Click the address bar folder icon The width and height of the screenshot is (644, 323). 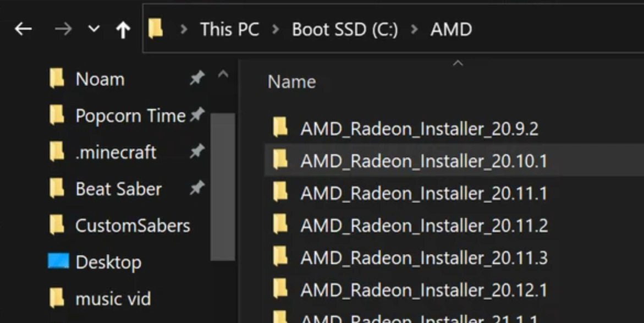pos(156,29)
